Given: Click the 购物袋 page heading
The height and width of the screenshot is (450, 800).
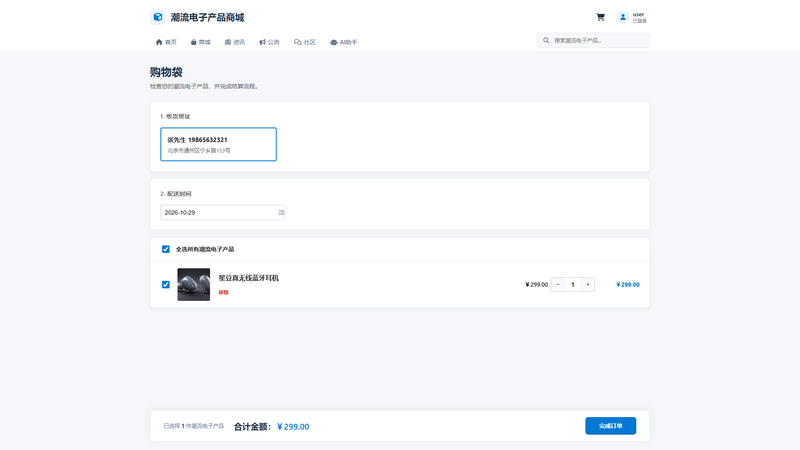Looking at the screenshot, I should (x=166, y=72).
